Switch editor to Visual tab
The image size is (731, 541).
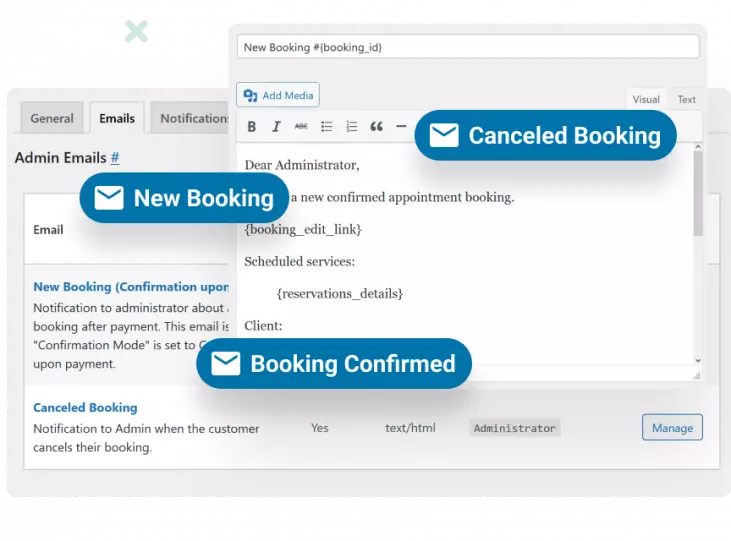646,99
